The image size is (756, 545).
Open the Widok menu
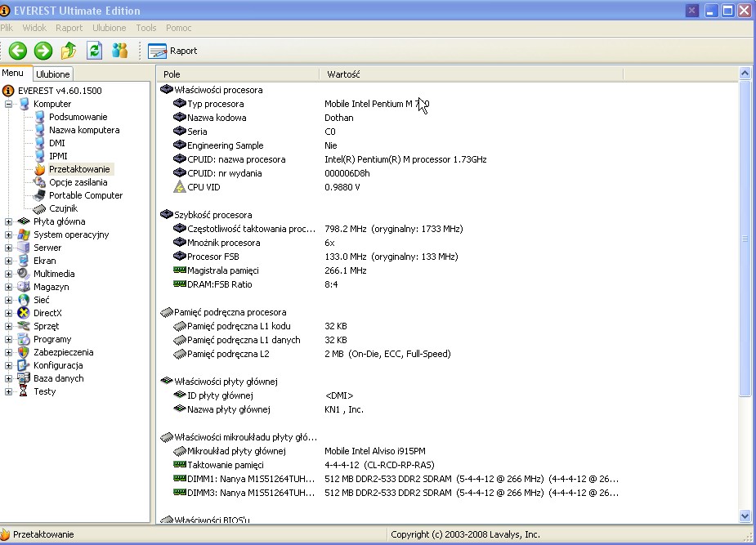click(x=34, y=28)
